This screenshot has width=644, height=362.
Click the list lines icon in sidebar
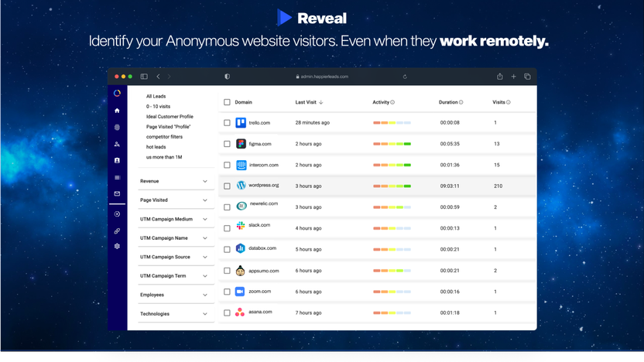tap(117, 177)
